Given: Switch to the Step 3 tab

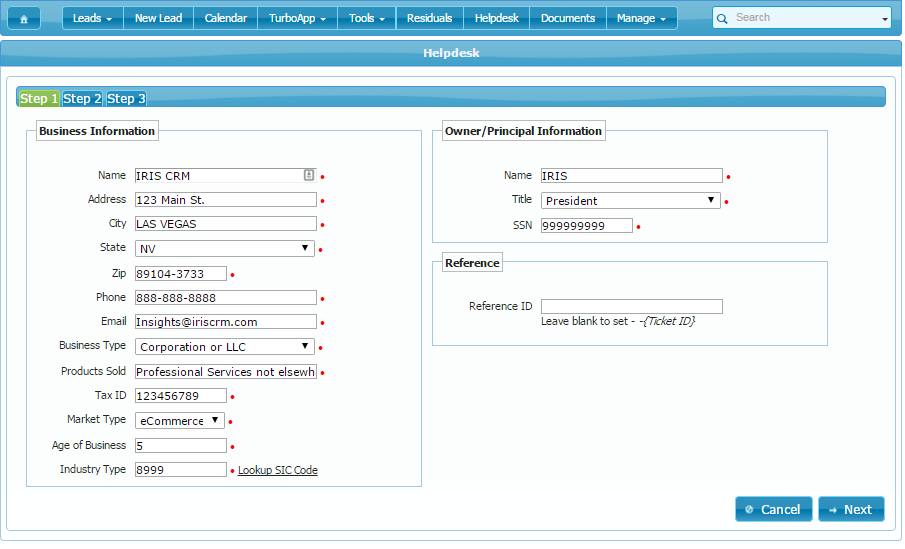Looking at the screenshot, I should pyautogui.click(x=126, y=98).
